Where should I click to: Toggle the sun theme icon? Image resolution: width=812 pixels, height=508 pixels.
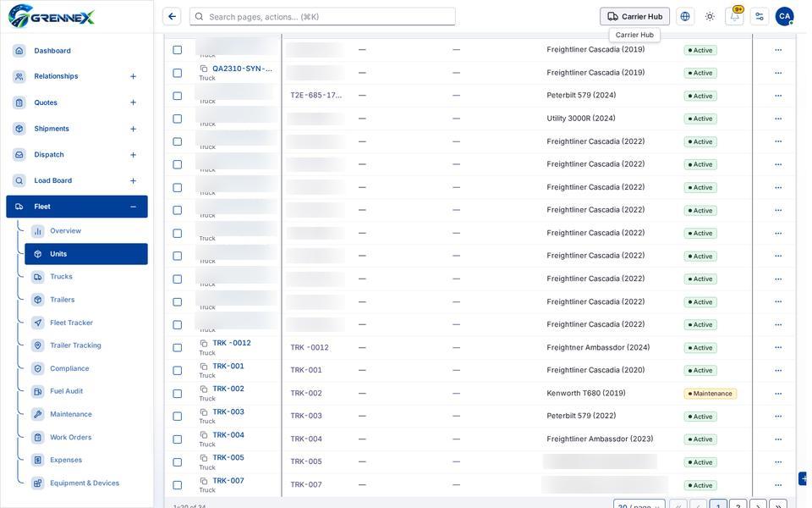[710, 17]
